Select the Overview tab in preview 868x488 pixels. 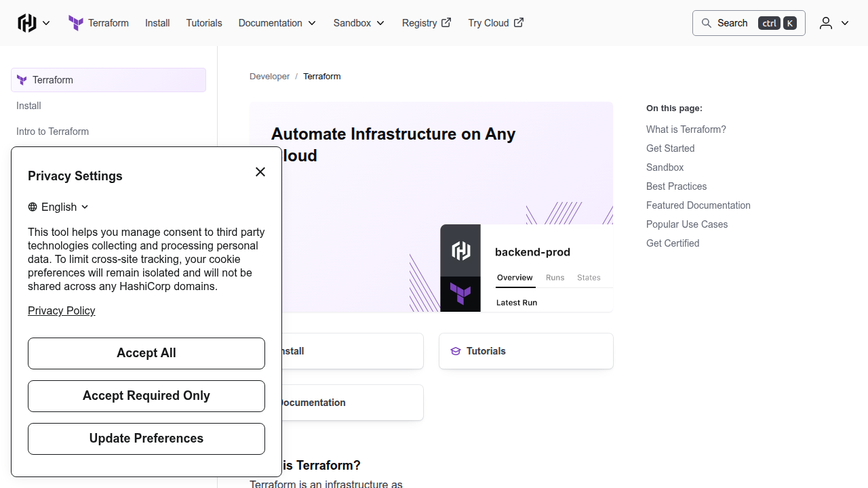[515, 278]
